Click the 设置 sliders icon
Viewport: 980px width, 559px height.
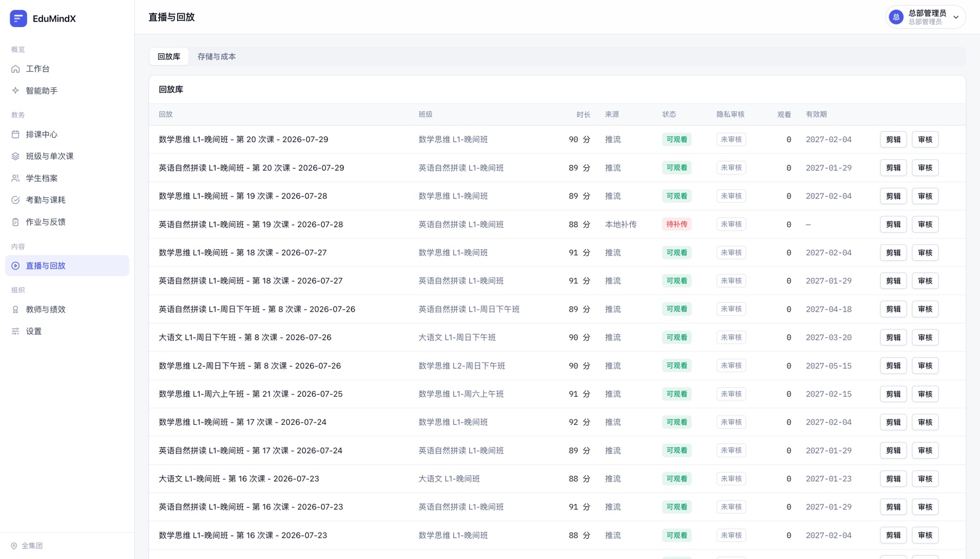pyautogui.click(x=15, y=331)
